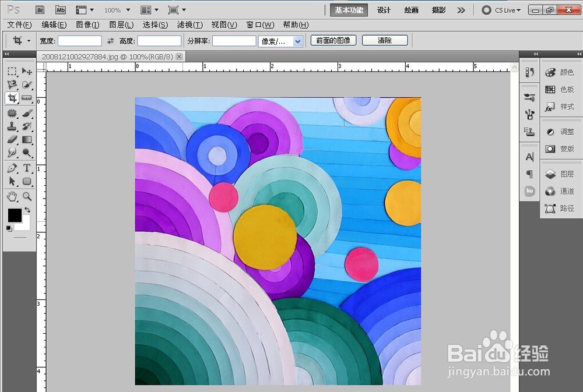The width and height of the screenshot is (583, 392).
Task: Click the 高度 height input field
Action: 160,41
